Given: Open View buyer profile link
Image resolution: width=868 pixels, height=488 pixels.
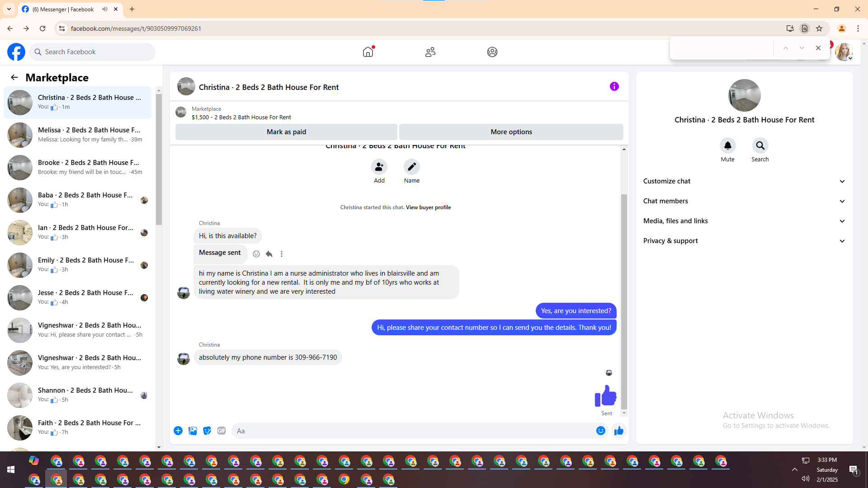Looking at the screenshot, I should coord(428,207).
